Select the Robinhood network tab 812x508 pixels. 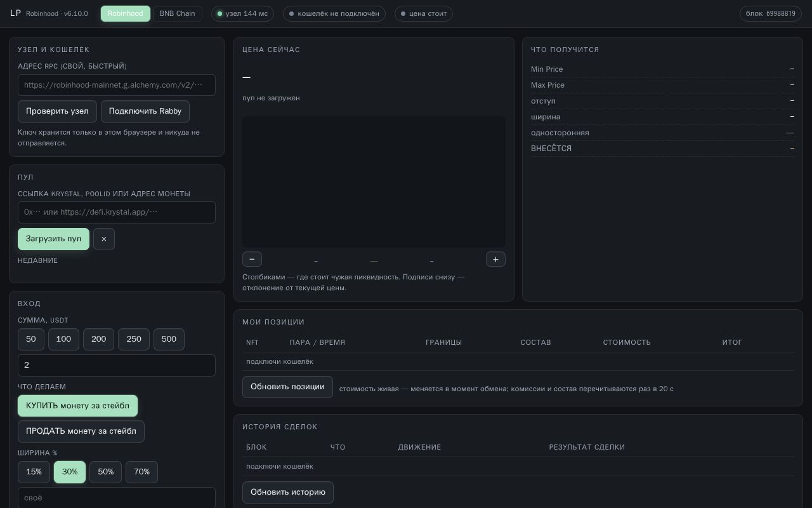click(x=126, y=13)
